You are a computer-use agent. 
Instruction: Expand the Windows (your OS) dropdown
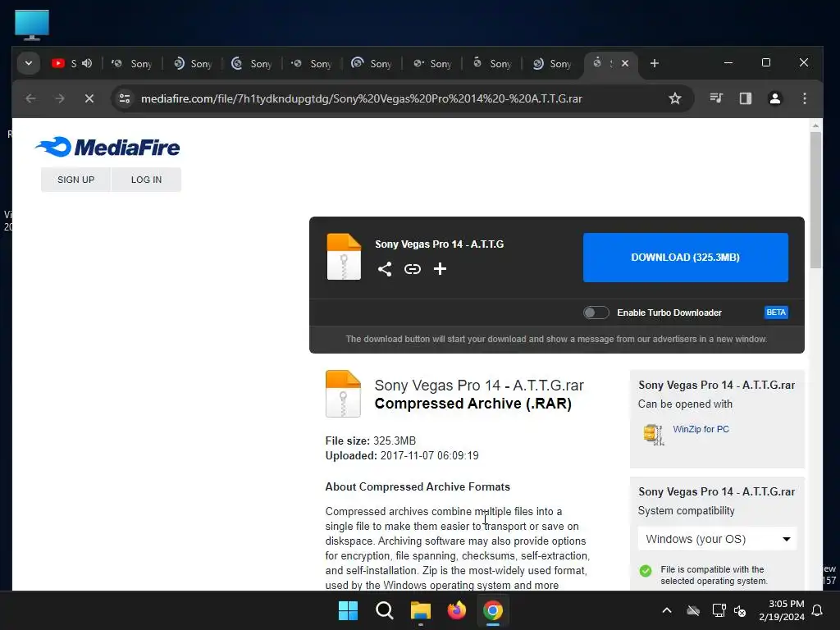717,539
